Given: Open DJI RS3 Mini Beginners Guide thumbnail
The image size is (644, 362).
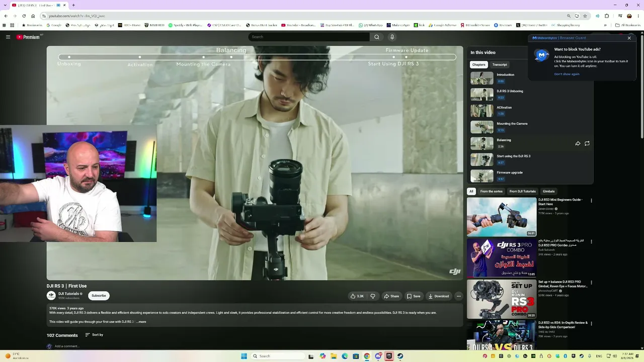Looking at the screenshot, I should coord(502,217).
